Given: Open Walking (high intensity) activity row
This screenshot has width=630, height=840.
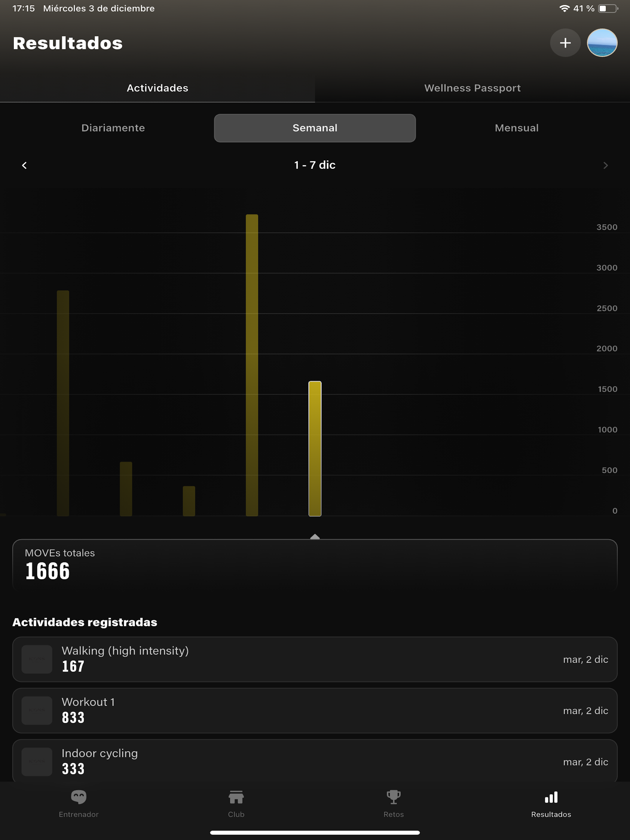Looking at the screenshot, I should [x=315, y=659].
